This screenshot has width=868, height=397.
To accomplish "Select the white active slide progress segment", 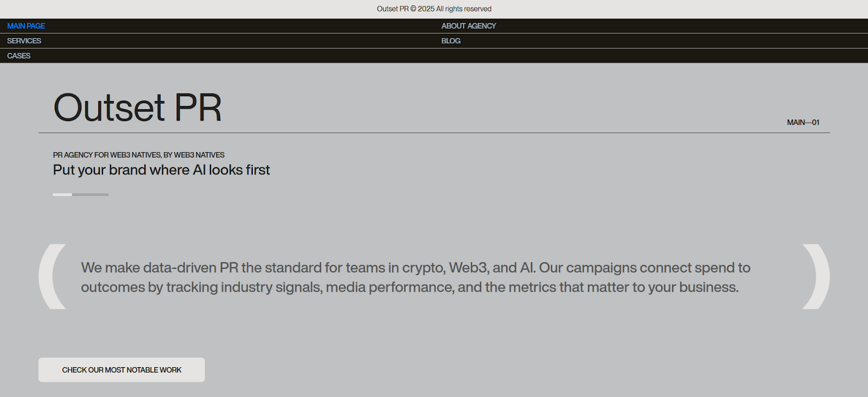I will (x=62, y=194).
